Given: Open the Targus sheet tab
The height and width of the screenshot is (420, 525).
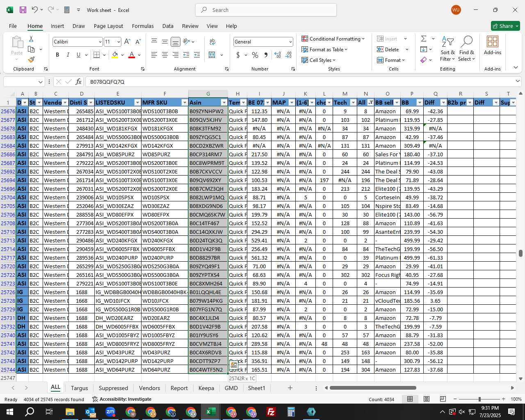Looking at the screenshot, I should pyautogui.click(x=79, y=388).
